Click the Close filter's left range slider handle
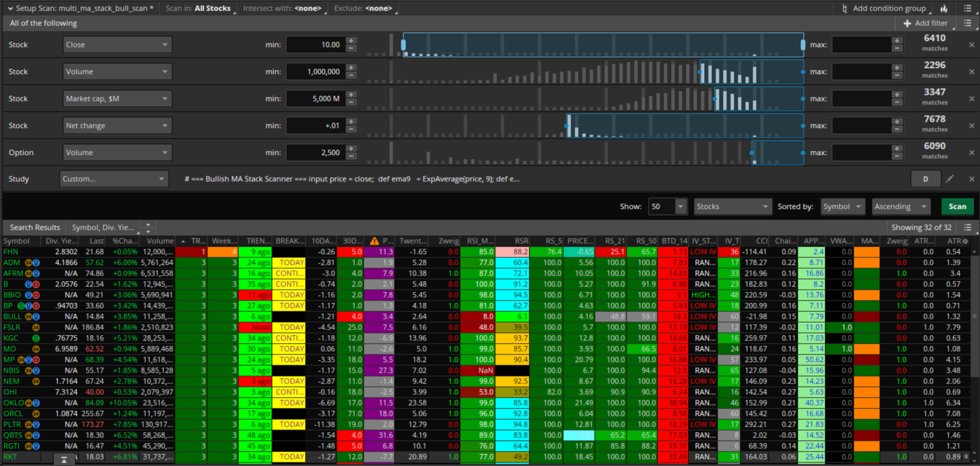 coord(403,45)
